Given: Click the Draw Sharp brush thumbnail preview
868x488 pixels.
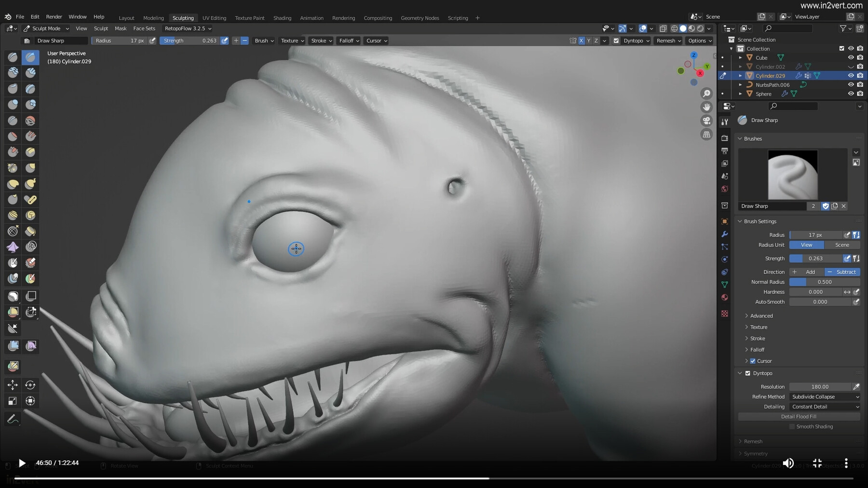Looking at the screenshot, I should (x=792, y=175).
